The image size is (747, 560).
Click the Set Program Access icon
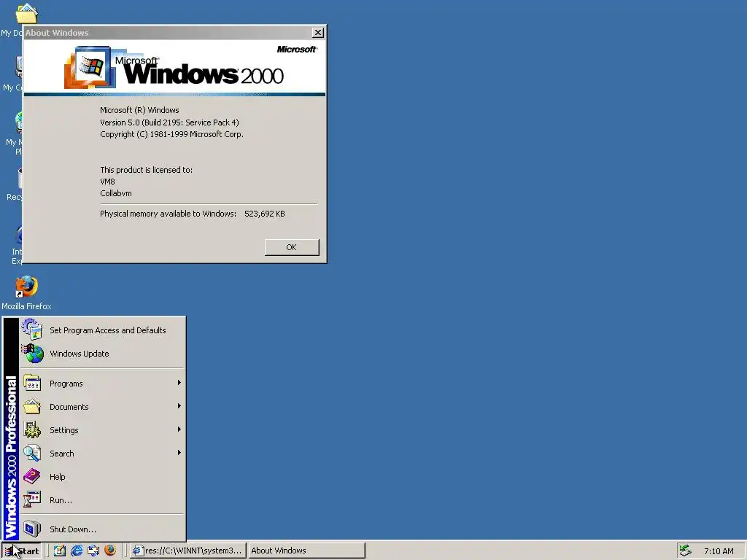tap(32, 330)
